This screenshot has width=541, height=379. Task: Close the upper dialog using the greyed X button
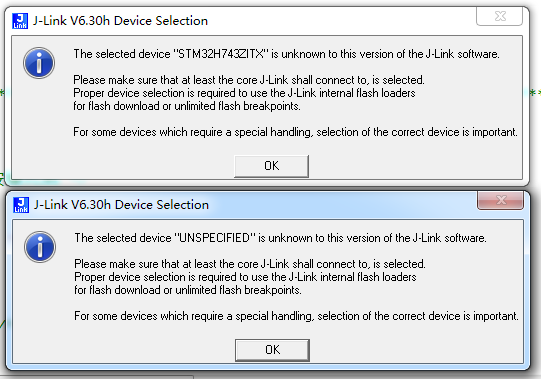(x=499, y=16)
